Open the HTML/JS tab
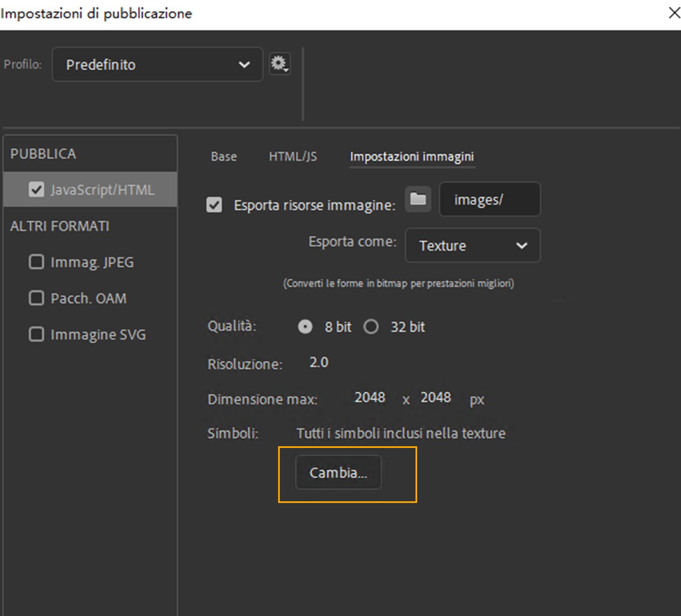Viewport: 681px width, 616px height. tap(293, 157)
